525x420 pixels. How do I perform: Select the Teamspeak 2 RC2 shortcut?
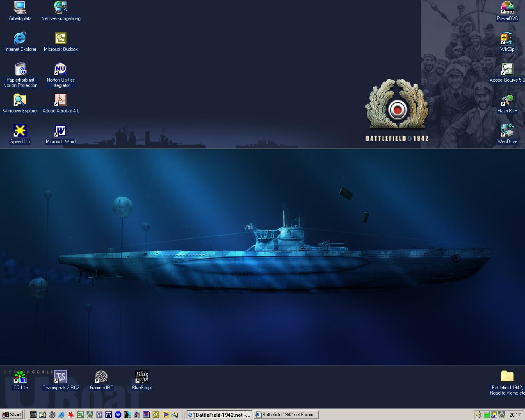pos(61,380)
